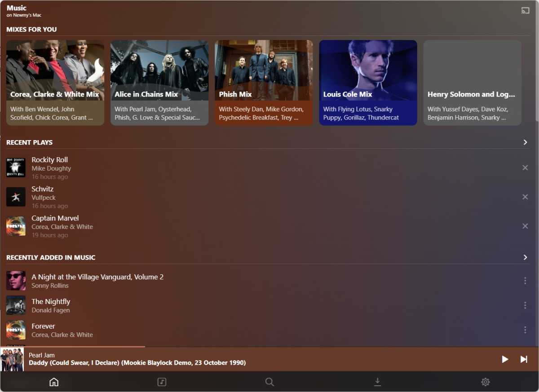Dismiss Captain Marvel from Recent Plays
The image size is (539, 392).
coord(525,226)
